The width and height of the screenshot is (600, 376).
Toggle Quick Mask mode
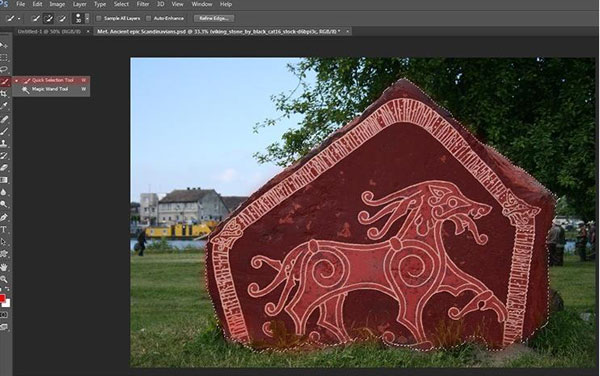tap(4, 314)
